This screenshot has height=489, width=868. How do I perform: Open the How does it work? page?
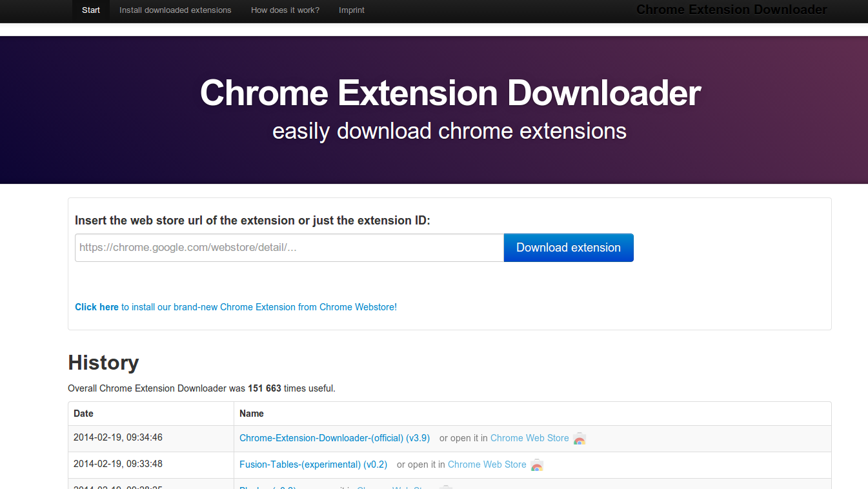[x=285, y=10]
